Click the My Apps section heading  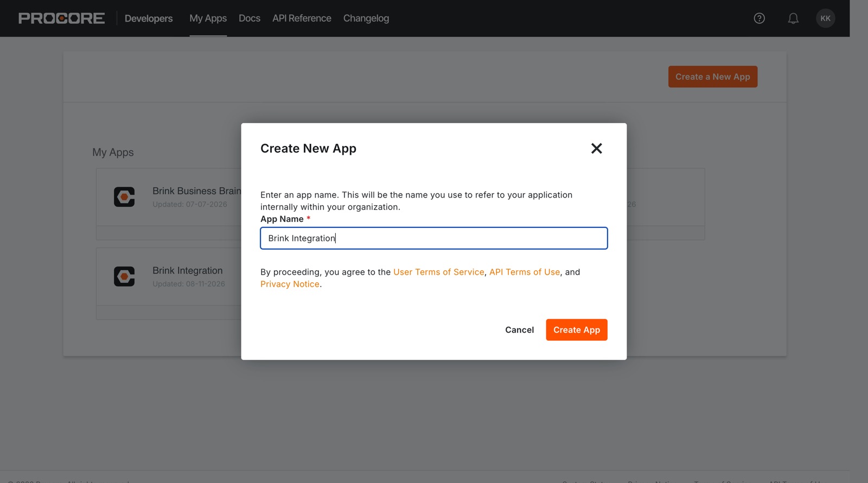point(113,152)
